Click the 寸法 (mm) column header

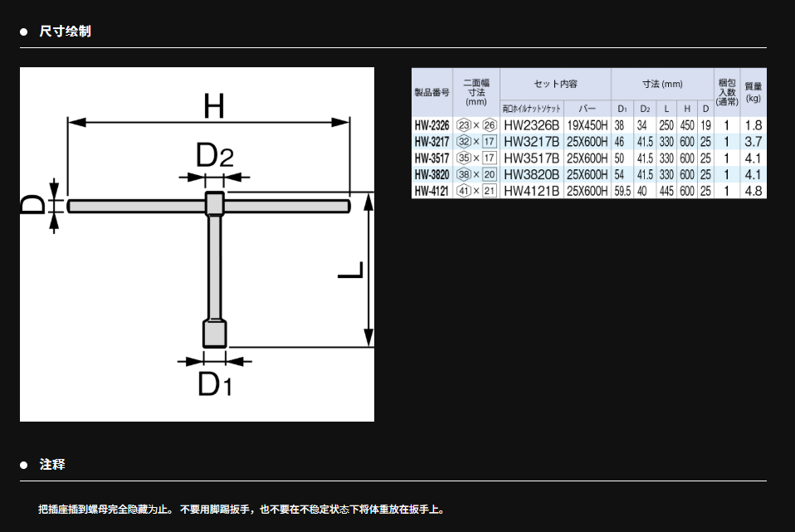[x=662, y=85]
